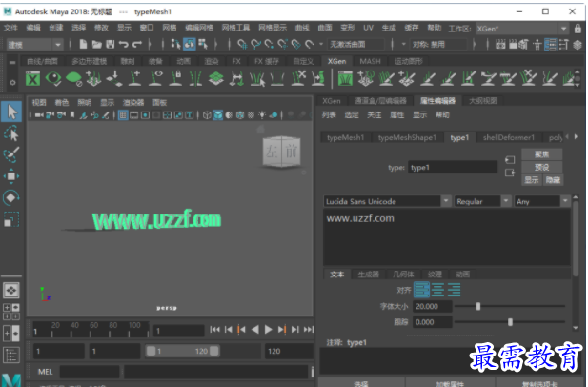Open Render view clapperboard icon
Image resolution: width=588 pixels, height=387 pixels.
(x=500, y=44)
